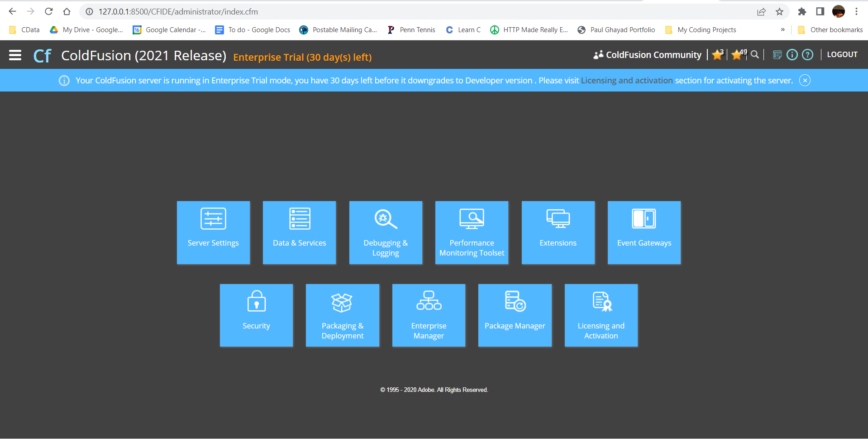Expand the hamburger navigation menu
868x439 pixels.
tap(15, 55)
